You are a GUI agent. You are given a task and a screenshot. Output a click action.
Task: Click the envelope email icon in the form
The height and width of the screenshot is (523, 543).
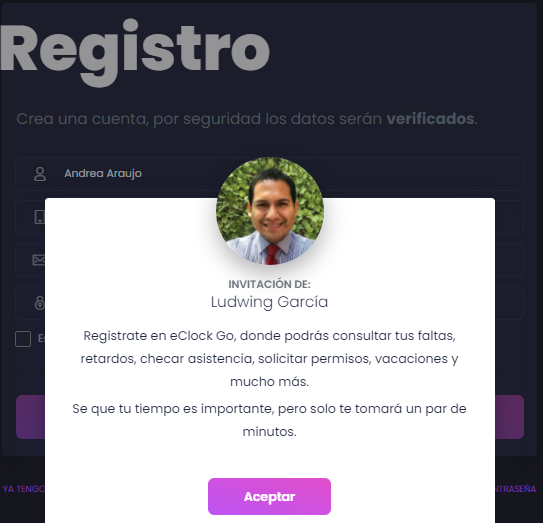point(39,260)
